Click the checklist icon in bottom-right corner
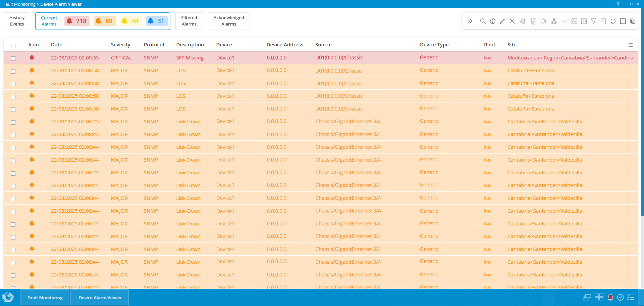 631,297
